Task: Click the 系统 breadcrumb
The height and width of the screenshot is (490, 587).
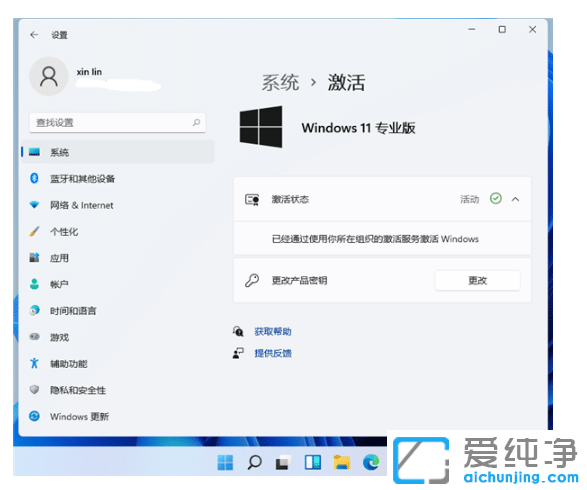Action: pos(280,82)
